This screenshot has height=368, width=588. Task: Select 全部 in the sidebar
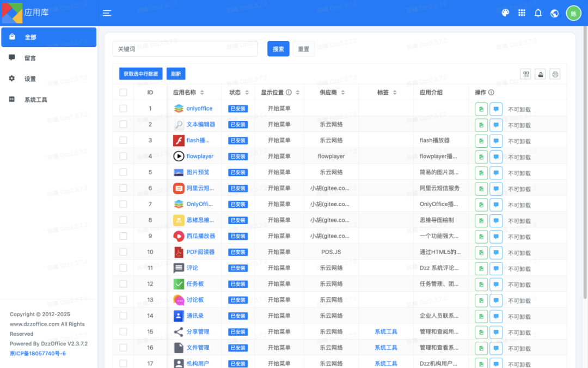49,37
